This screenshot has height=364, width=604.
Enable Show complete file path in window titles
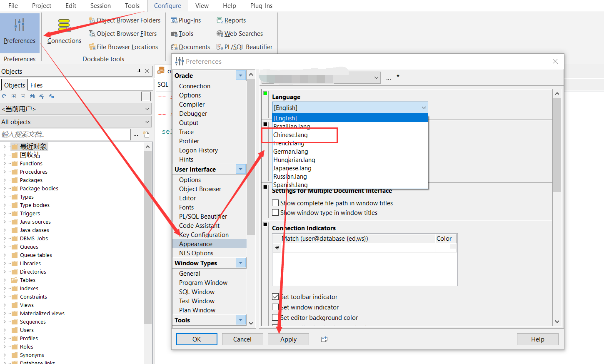[x=275, y=203]
